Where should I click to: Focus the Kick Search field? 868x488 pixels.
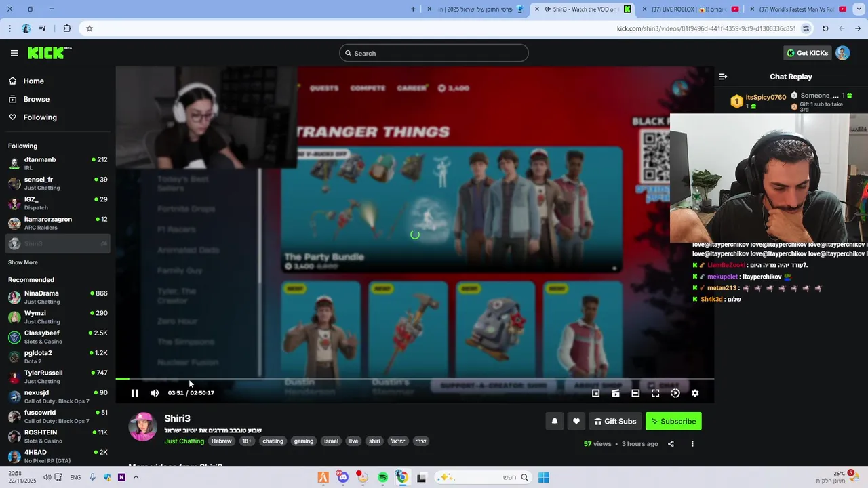point(434,53)
